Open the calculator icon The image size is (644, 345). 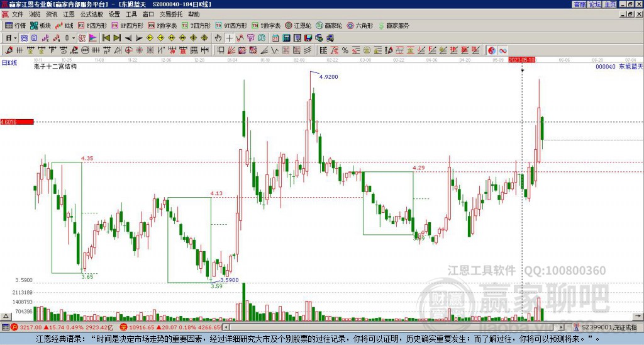tap(287, 38)
